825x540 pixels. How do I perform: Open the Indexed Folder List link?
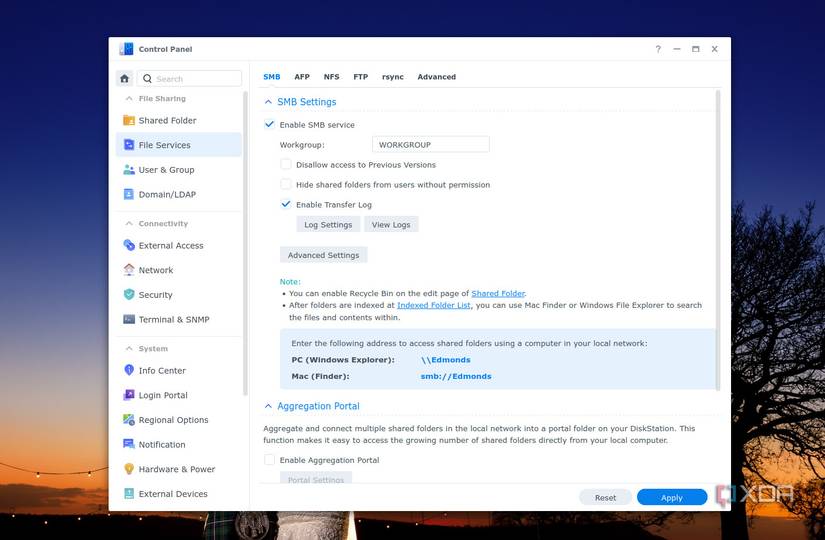(x=434, y=305)
